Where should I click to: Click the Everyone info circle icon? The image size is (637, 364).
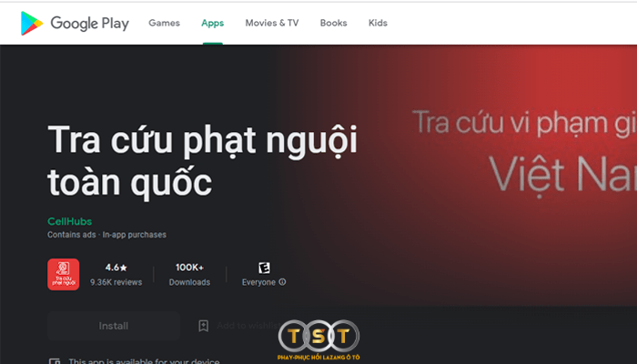click(282, 282)
